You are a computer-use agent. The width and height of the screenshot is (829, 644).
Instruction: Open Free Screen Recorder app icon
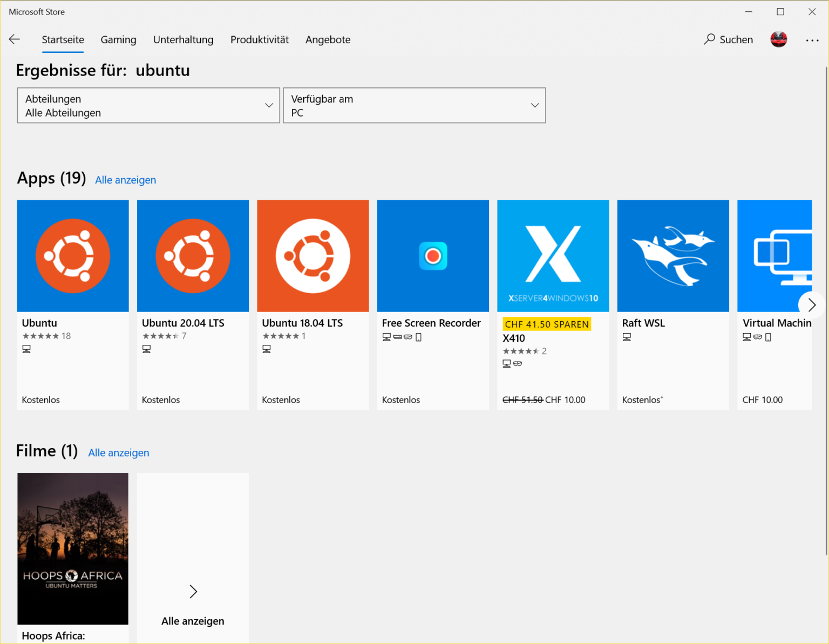[x=433, y=256]
